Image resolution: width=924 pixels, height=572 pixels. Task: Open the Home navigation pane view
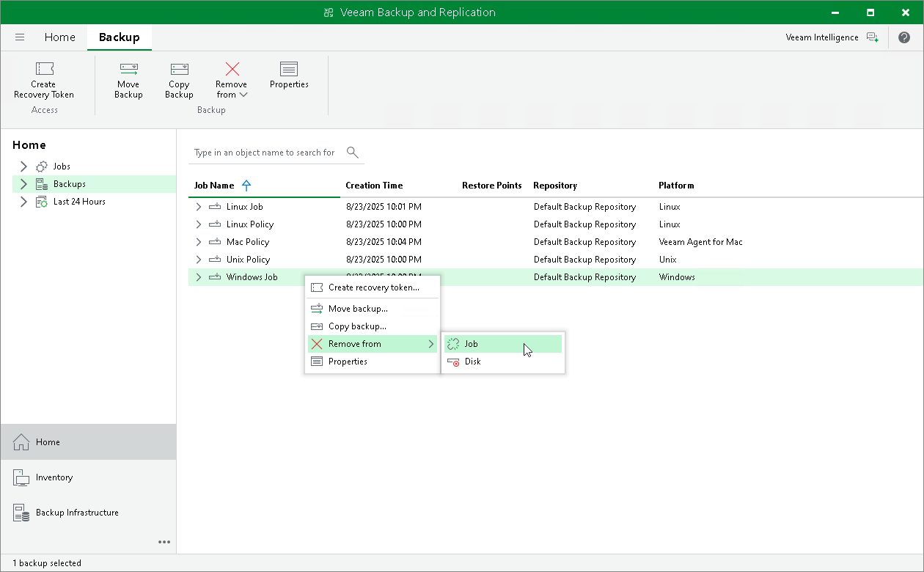tap(89, 442)
